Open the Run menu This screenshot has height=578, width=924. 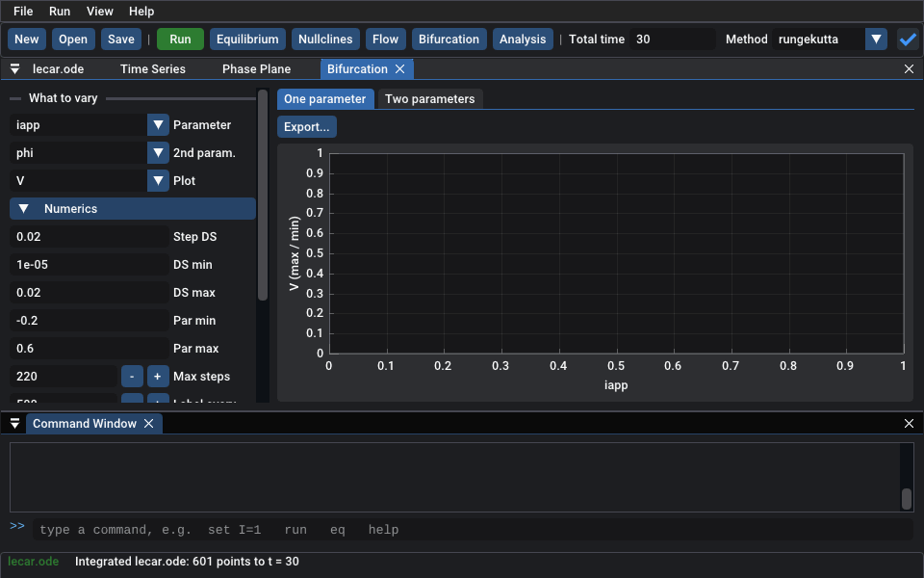60,12
